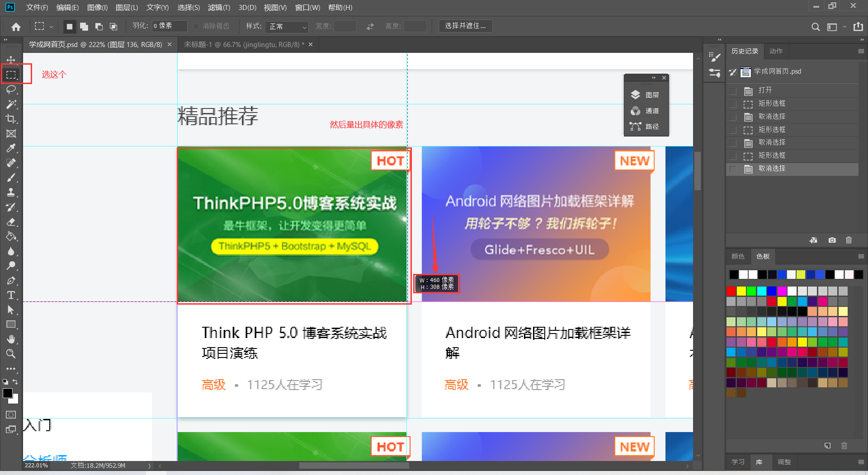This screenshot has height=475, width=868.
Task: Select the Magic Wand tool
Action: [11, 104]
